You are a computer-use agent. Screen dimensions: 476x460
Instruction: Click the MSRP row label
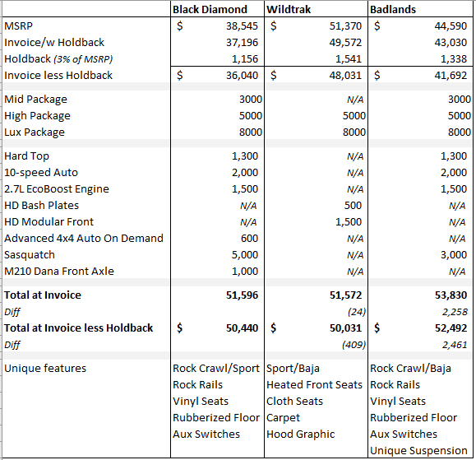[19, 26]
